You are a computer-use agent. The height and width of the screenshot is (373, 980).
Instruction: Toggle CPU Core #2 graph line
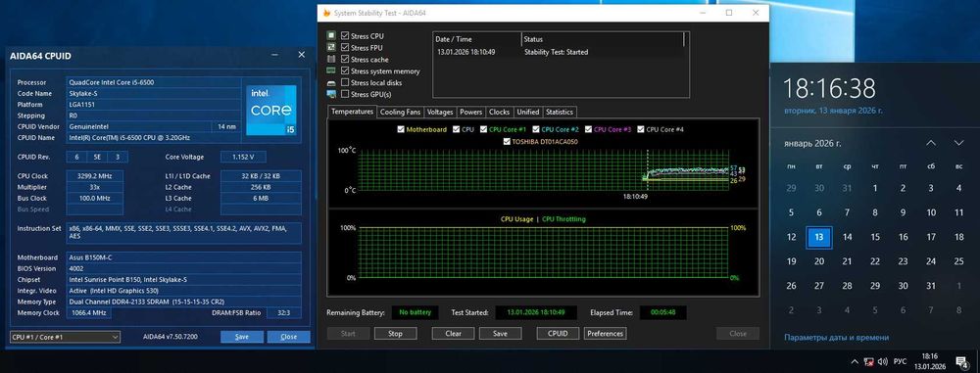(x=536, y=129)
